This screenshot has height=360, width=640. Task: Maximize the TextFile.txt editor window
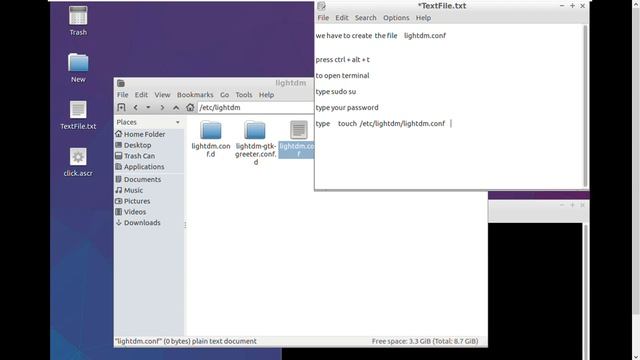tap(572, 6)
